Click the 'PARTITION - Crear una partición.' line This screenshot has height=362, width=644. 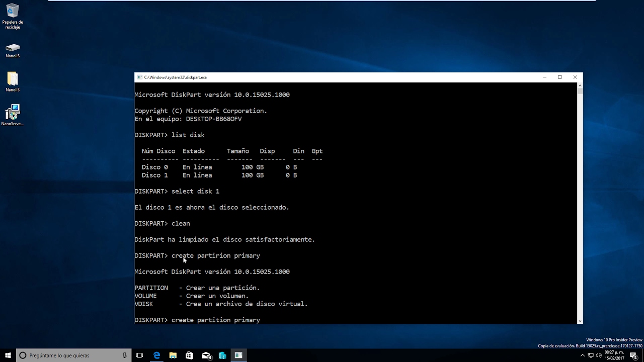[x=197, y=288]
